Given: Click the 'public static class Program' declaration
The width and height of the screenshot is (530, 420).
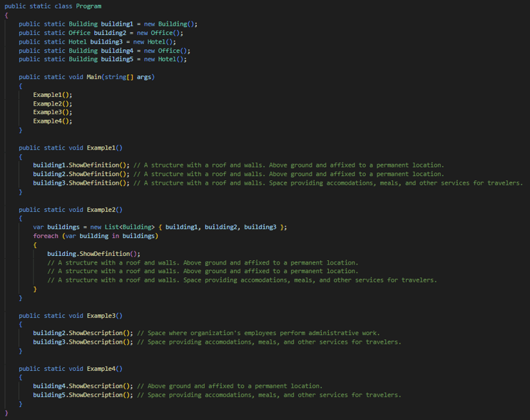Looking at the screenshot, I should click(53, 6).
